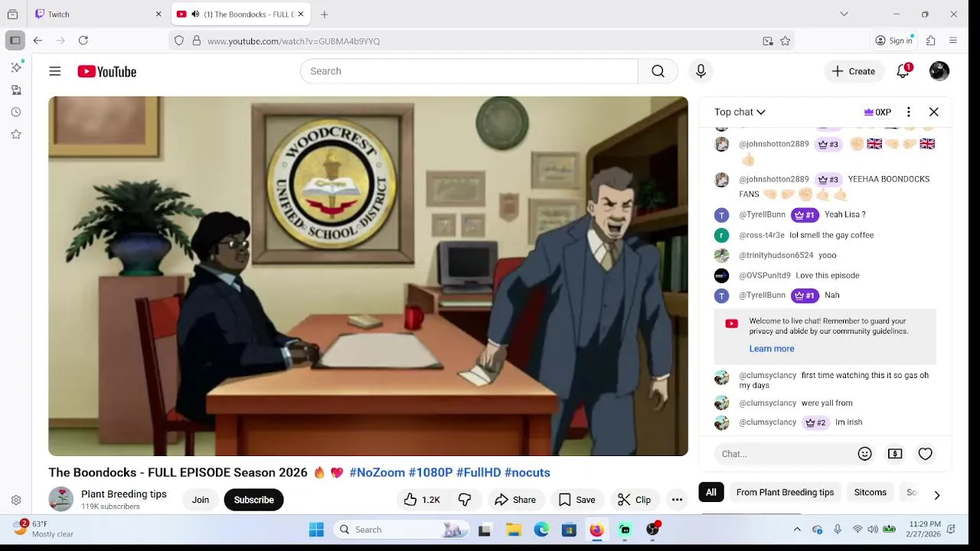Click the Sign in button in the toolbar
Image resolution: width=980 pixels, height=551 pixels.
pos(894,41)
